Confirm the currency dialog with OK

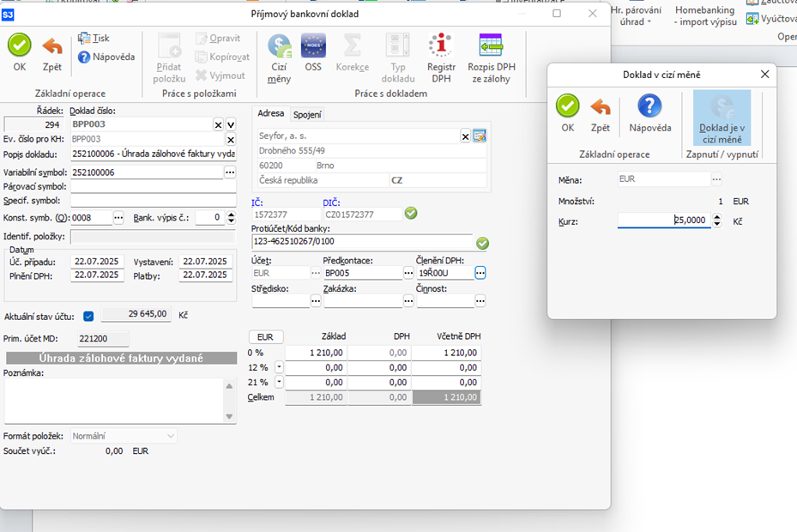click(568, 113)
